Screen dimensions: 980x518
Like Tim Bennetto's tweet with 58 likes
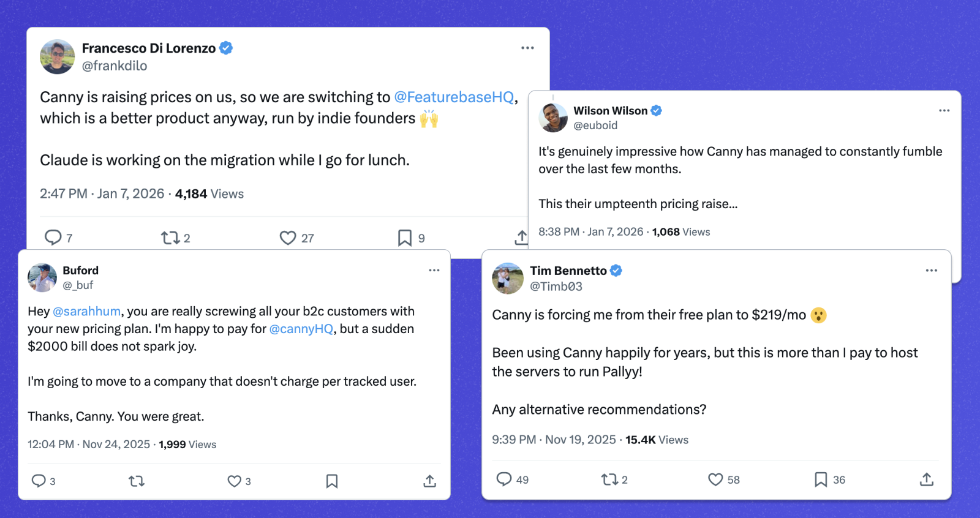[715, 479]
